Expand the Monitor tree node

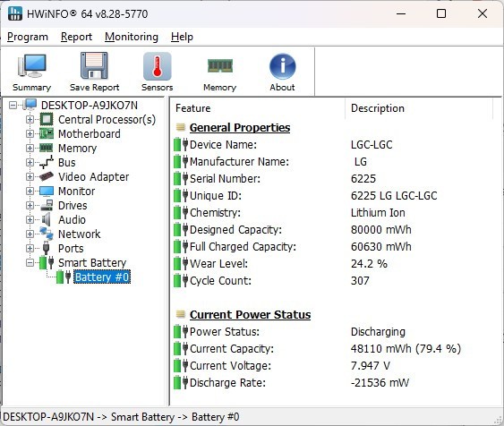coord(30,191)
